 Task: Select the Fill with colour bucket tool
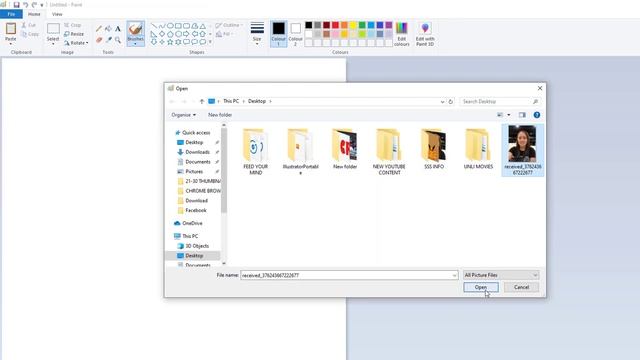pos(108,29)
